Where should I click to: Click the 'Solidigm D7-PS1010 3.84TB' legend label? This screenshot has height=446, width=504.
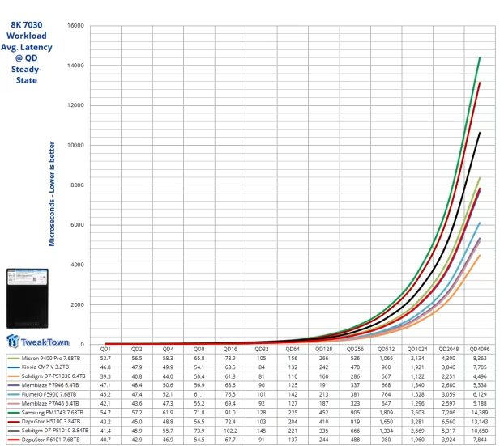click(54, 431)
